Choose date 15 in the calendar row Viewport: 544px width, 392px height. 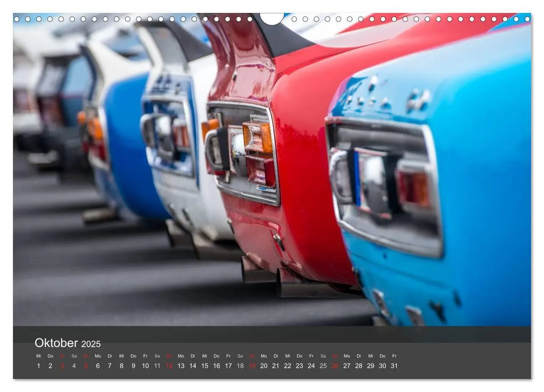pos(205,366)
